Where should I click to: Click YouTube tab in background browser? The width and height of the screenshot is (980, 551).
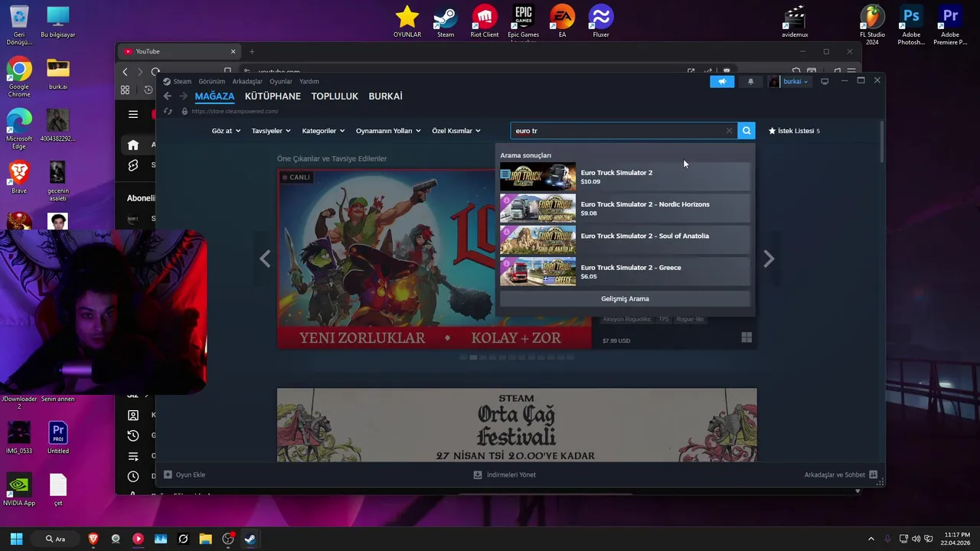(x=178, y=51)
